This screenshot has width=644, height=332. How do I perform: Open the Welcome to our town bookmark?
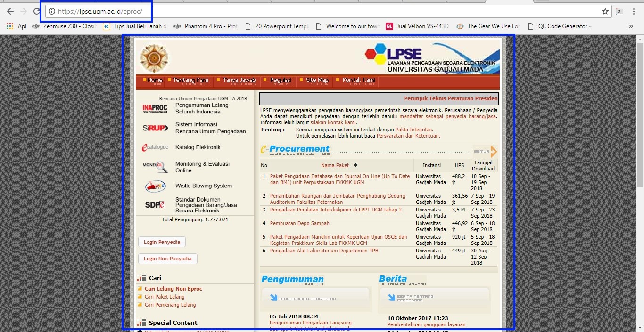click(347, 26)
